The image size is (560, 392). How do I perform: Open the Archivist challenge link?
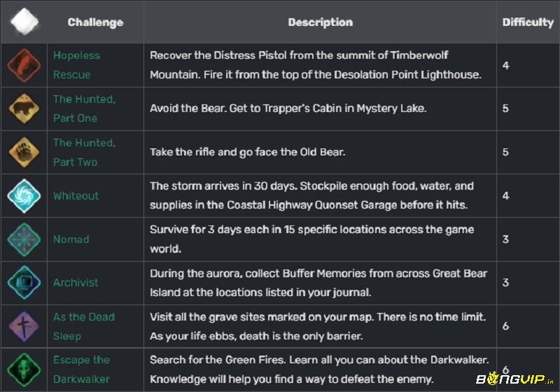76,282
